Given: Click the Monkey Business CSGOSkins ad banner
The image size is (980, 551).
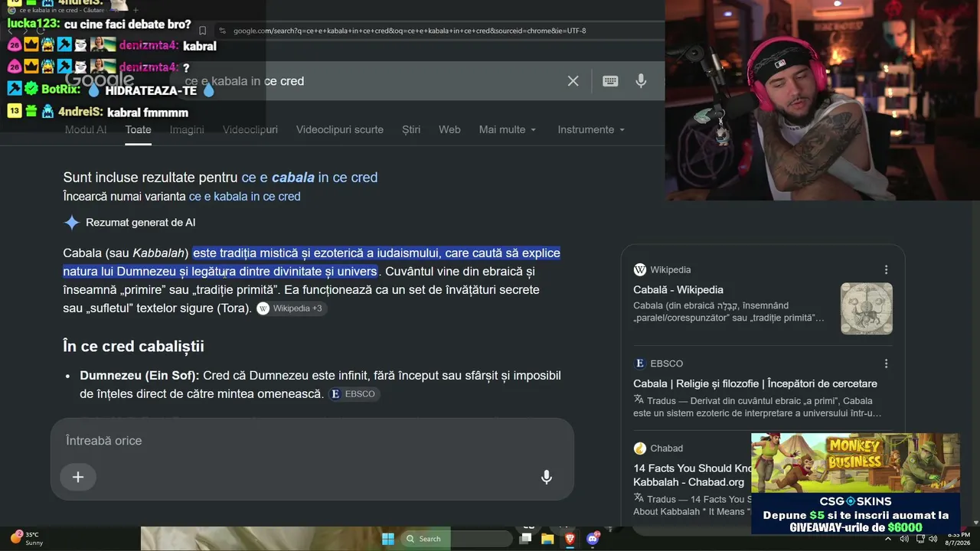Looking at the screenshot, I should click(x=855, y=484).
